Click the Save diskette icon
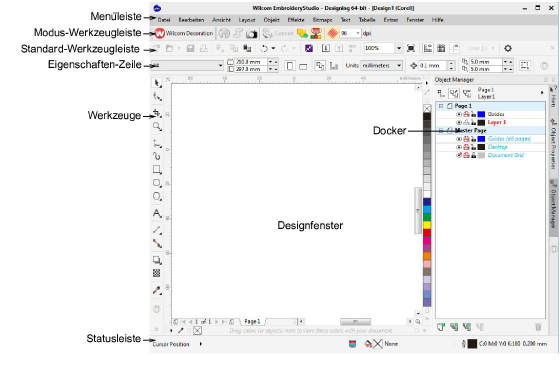The image size is (560, 368). click(190, 48)
